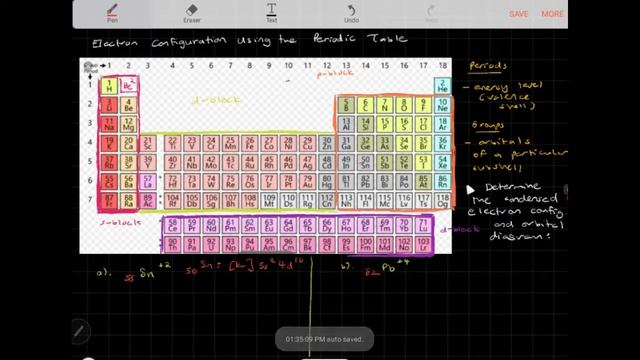Select the Magnesium (12 Mg) cell
The image size is (640, 360).
point(128,124)
